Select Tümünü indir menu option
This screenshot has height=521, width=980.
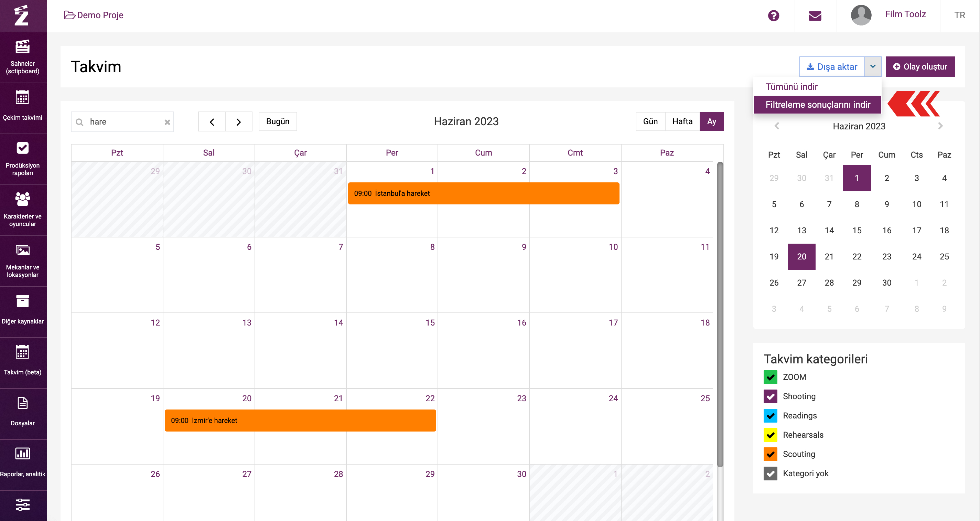(817, 87)
